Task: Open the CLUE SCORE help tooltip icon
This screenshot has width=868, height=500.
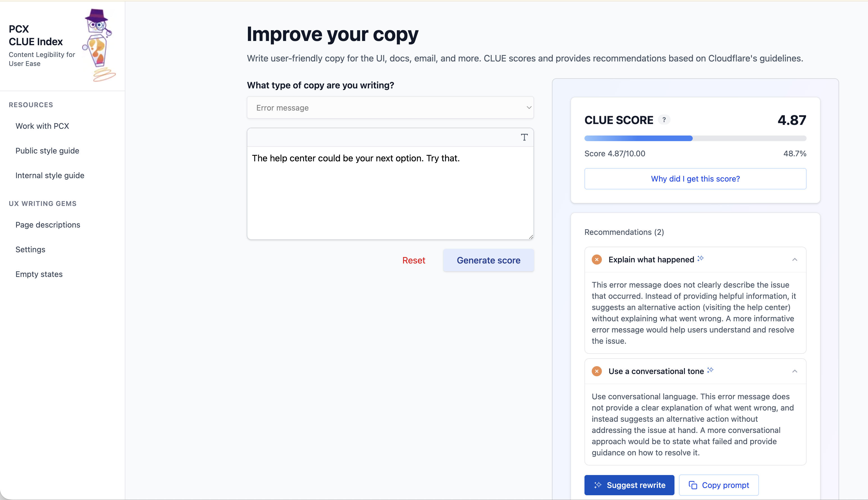Action: [x=664, y=120]
